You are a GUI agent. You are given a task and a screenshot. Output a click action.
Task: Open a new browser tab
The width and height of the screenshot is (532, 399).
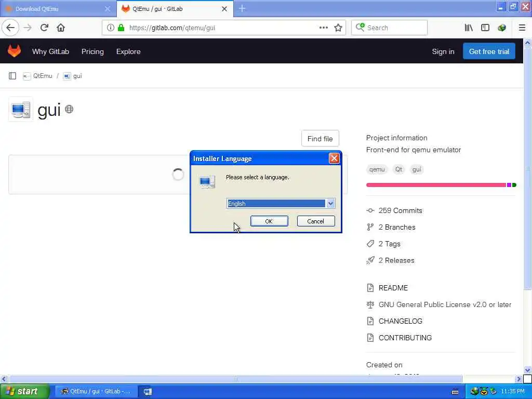coord(242,8)
